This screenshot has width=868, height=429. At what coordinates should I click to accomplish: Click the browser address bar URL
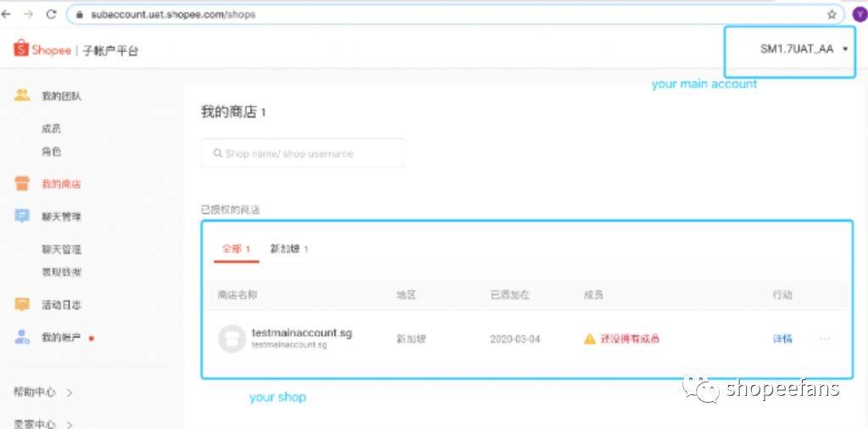coord(173,15)
